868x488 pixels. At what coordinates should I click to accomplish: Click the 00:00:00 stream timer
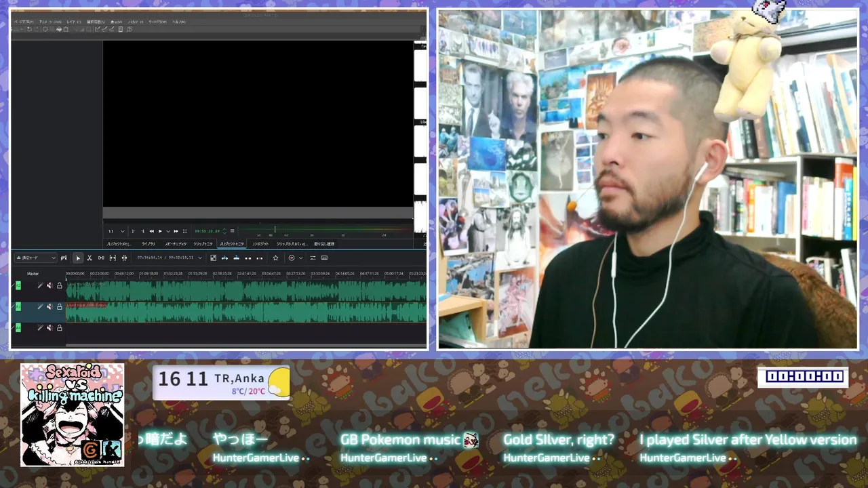click(x=803, y=377)
